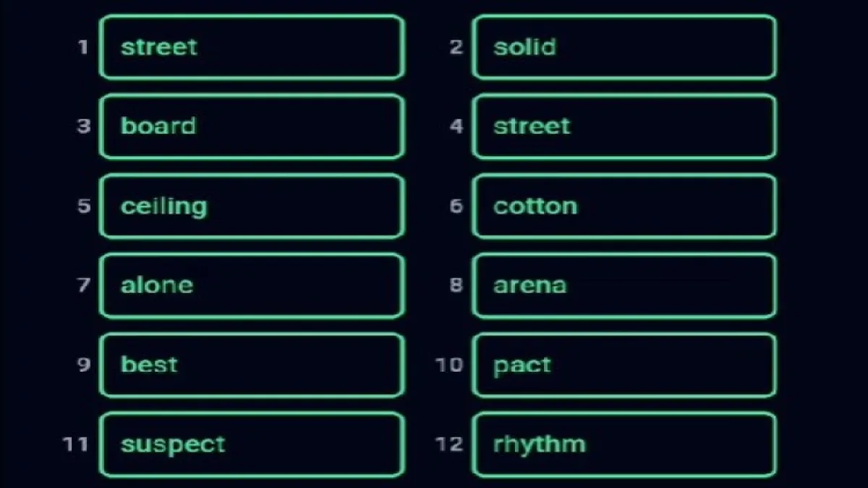This screenshot has height=488, width=868.
Task: Click the "rhythm" word box
Action: 624,444
